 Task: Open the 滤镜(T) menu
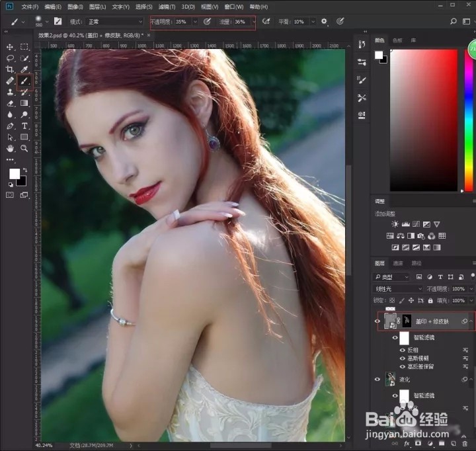click(x=167, y=7)
